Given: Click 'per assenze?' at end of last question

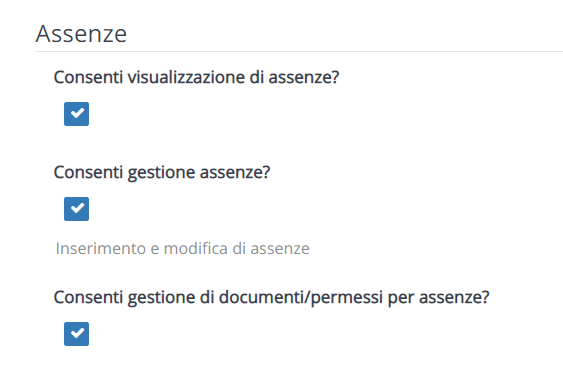Looking at the screenshot, I should [439, 298].
